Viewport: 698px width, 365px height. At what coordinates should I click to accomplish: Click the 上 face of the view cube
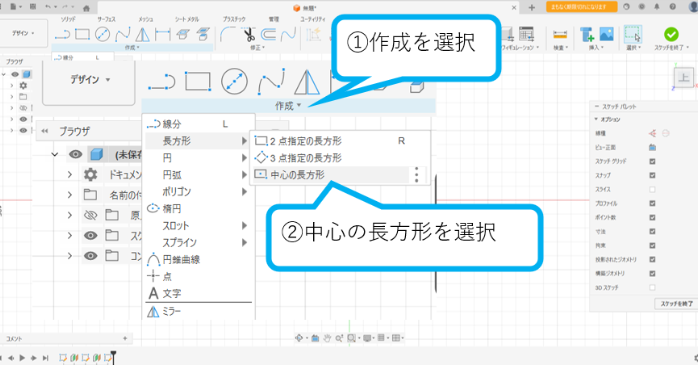tap(683, 78)
